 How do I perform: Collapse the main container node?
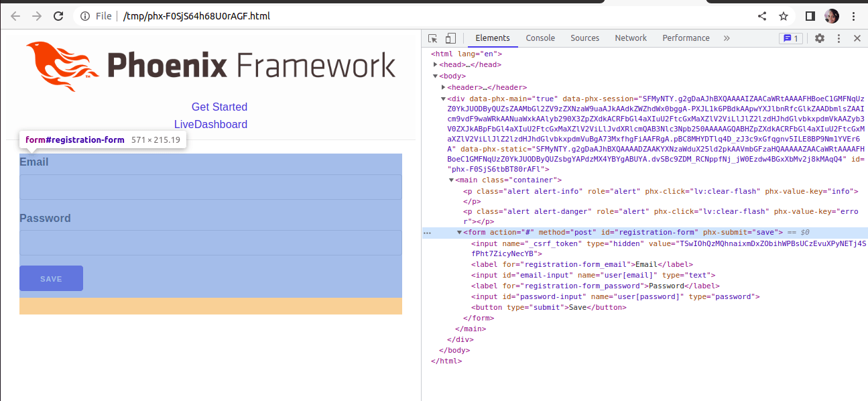[451, 180]
